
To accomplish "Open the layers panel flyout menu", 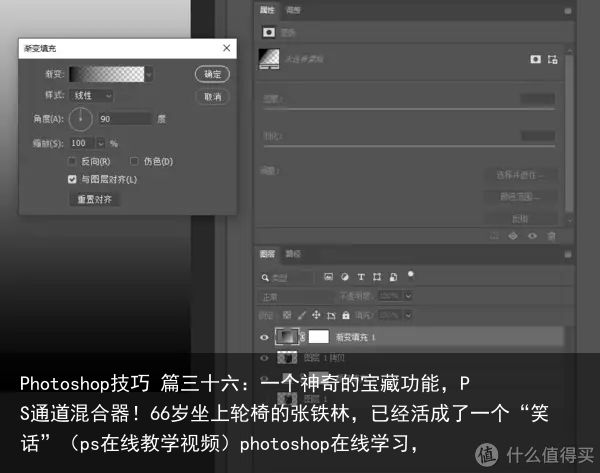I will [568, 254].
